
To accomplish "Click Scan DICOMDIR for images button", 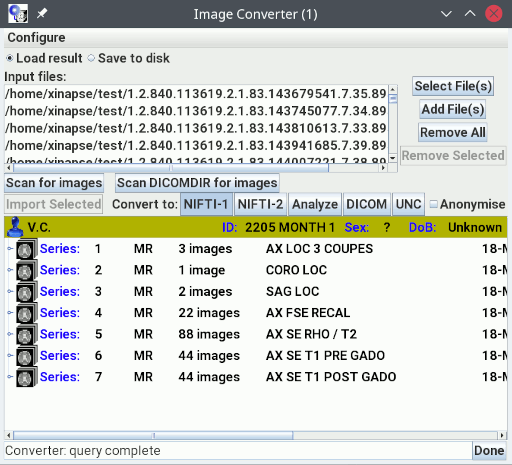I will [x=197, y=183].
